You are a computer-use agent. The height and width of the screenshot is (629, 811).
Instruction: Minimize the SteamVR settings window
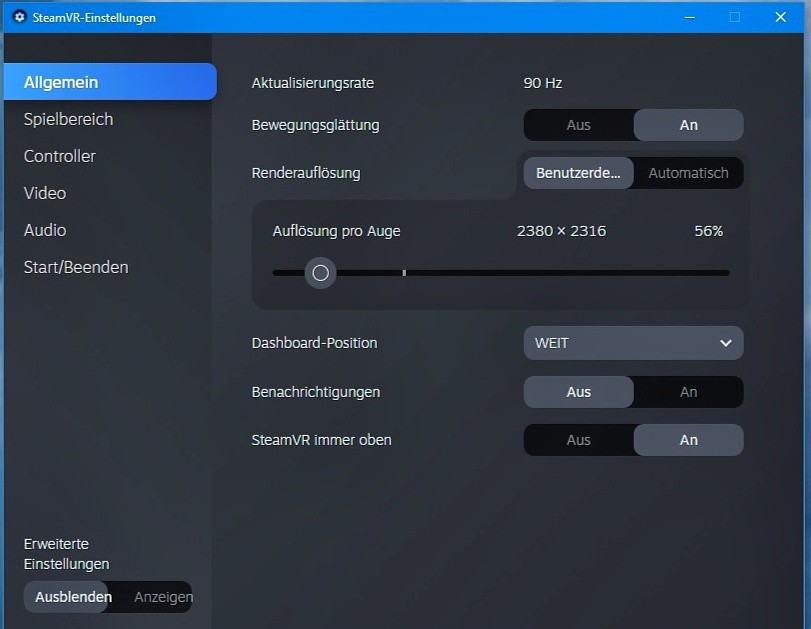click(x=689, y=17)
